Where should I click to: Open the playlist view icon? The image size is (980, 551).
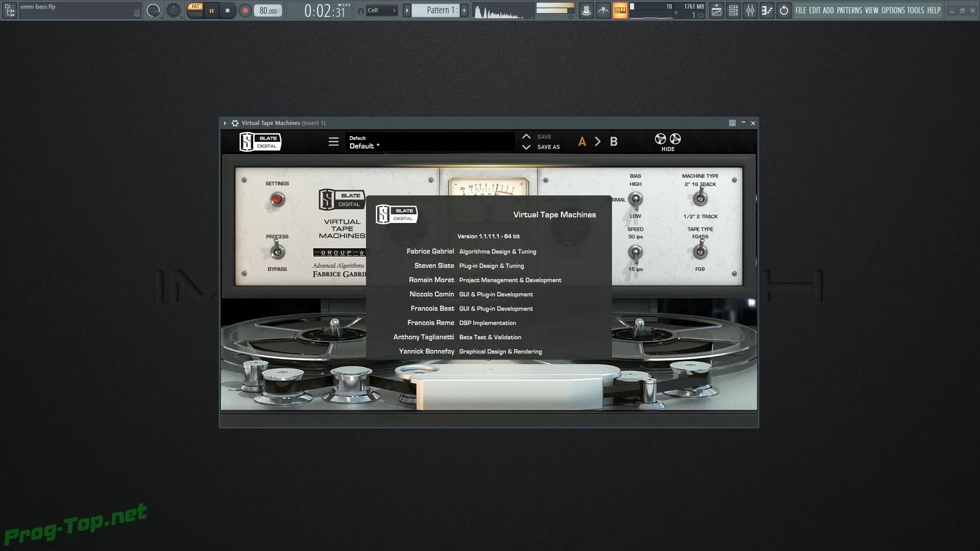click(x=717, y=10)
